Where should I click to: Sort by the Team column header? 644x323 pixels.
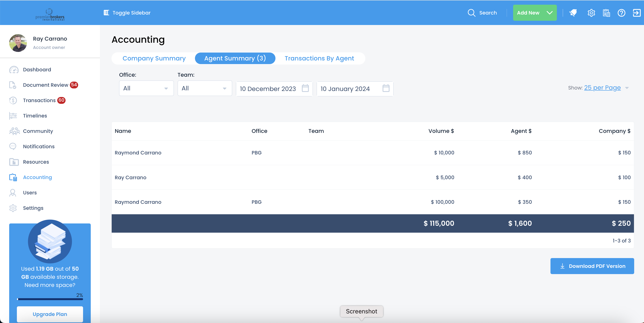(316, 131)
